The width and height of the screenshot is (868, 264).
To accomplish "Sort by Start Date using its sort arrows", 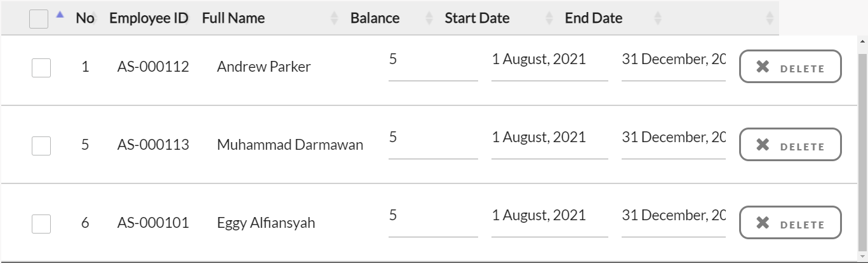I will point(549,19).
